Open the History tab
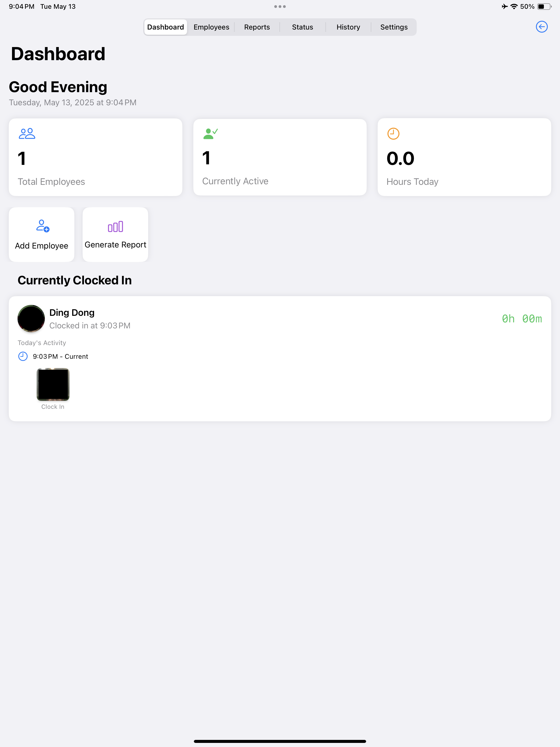Image resolution: width=560 pixels, height=747 pixels. pyautogui.click(x=348, y=27)
